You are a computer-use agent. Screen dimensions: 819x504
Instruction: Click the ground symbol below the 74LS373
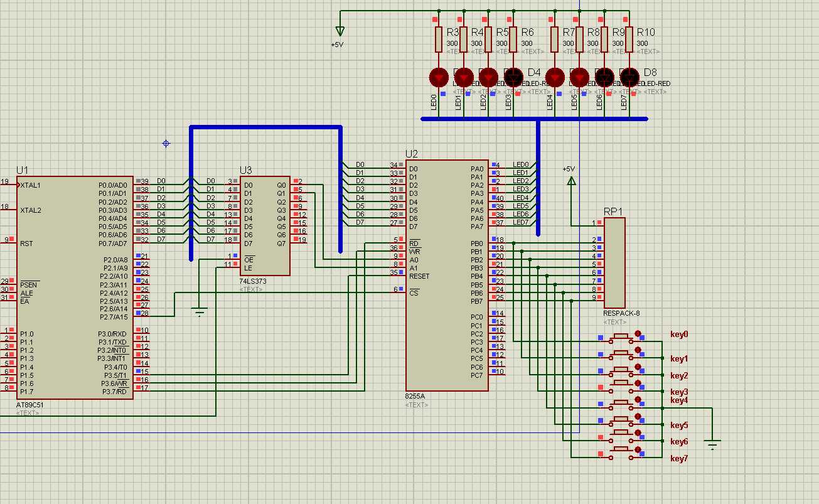200,312
